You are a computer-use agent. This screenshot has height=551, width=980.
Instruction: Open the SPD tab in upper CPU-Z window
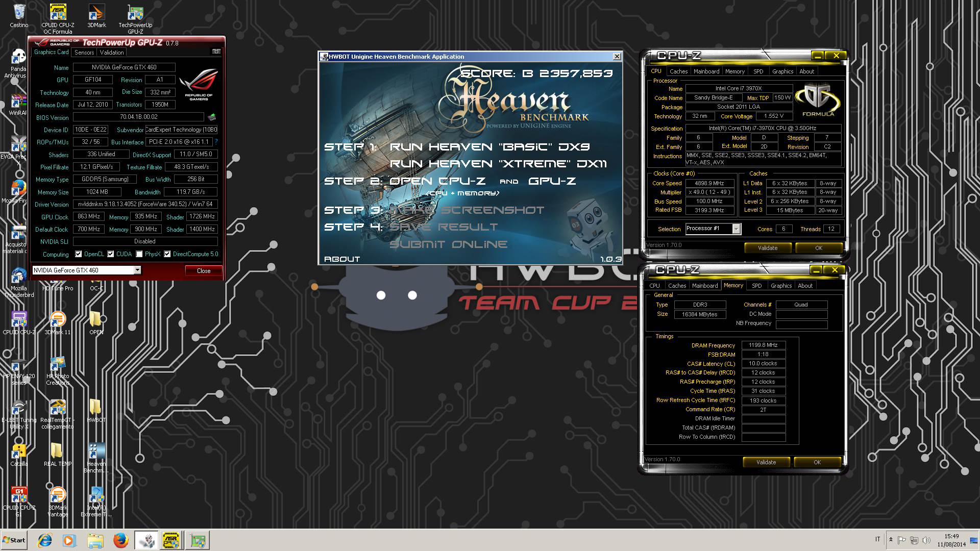coord(758,71)
